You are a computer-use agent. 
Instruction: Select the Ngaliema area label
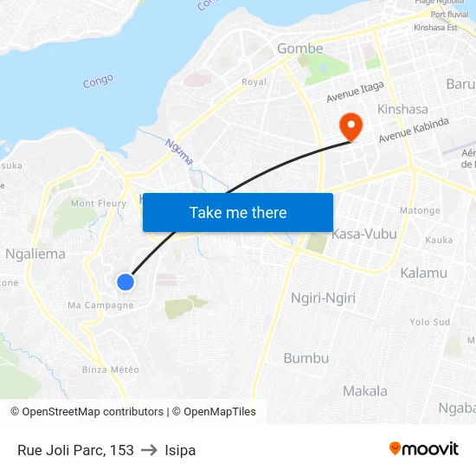tap(35, 254)
